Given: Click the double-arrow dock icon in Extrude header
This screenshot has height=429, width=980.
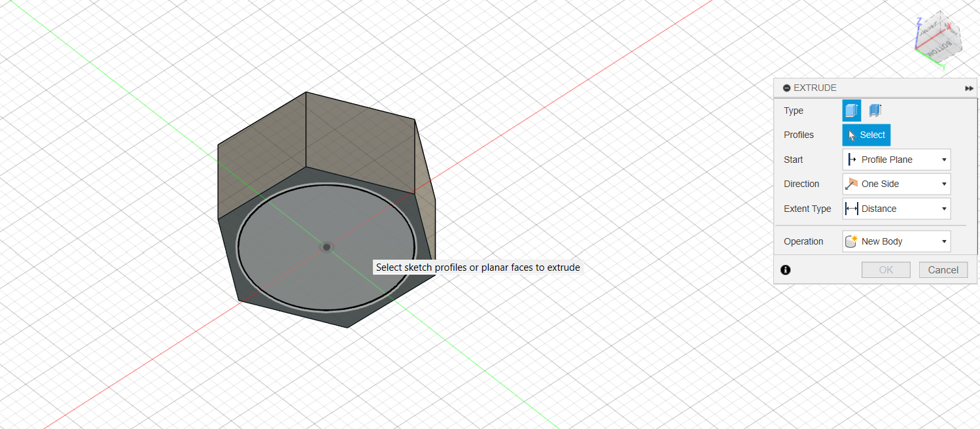Looking at the screenshot, I should click(x=969, y=88).
